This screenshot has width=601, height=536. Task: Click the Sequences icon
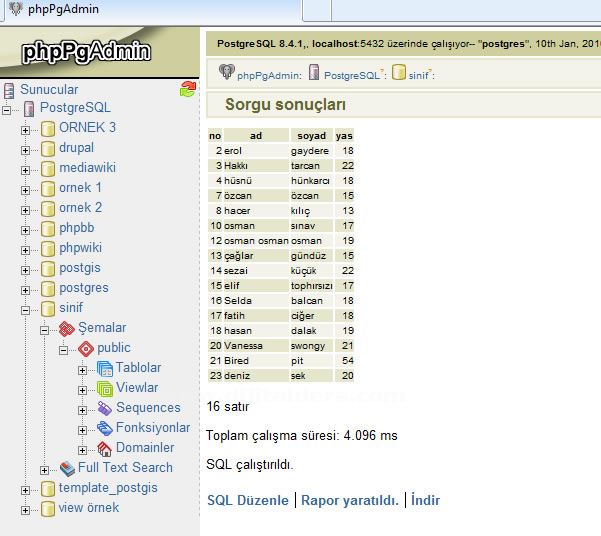105,409
